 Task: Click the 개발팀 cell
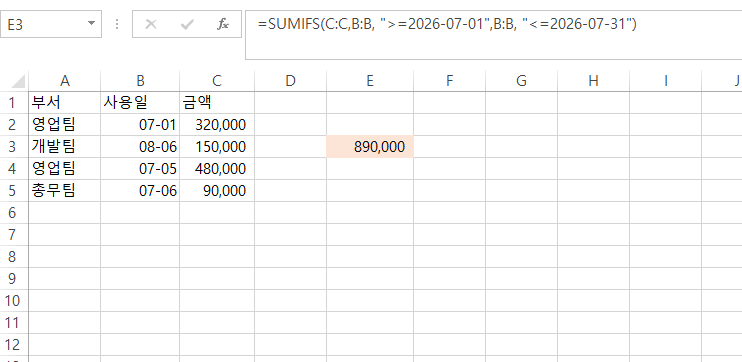[x=64, y=147]
